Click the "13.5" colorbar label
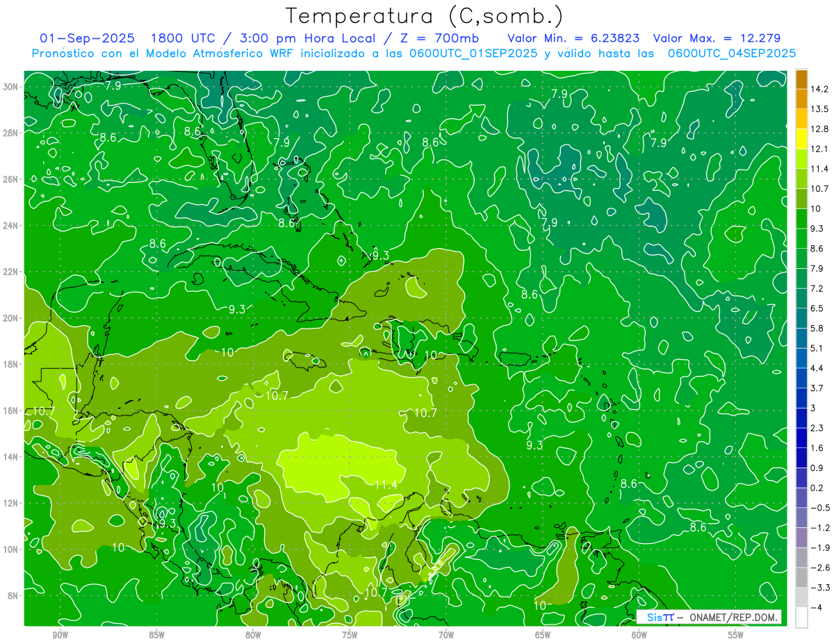Screen dimensions: 834x644 [819, 109]
